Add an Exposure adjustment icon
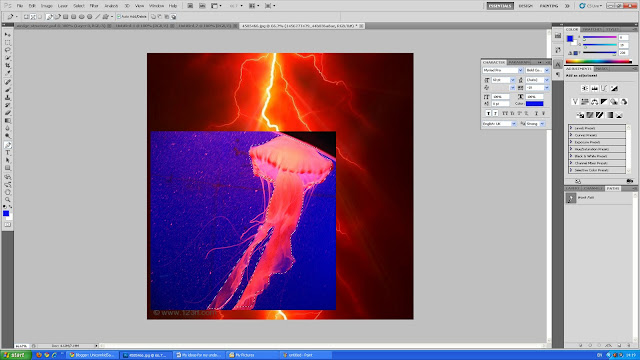Screen dimensions: 640x360 [614, 88]
